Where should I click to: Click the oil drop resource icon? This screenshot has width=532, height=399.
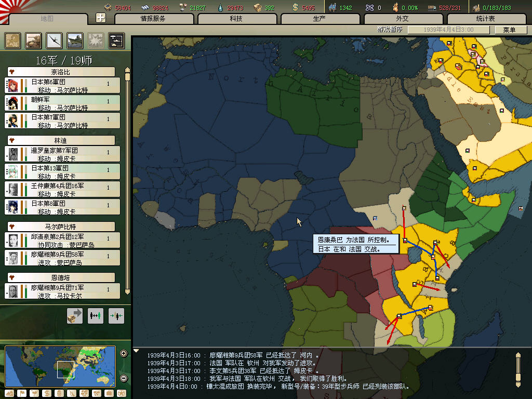[220, 7]
